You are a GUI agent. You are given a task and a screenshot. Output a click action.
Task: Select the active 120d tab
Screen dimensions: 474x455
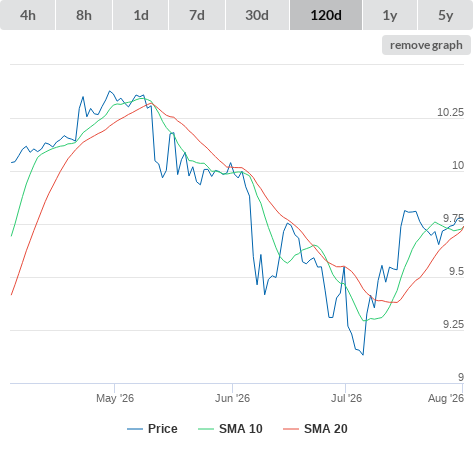[x=326, y=15]
